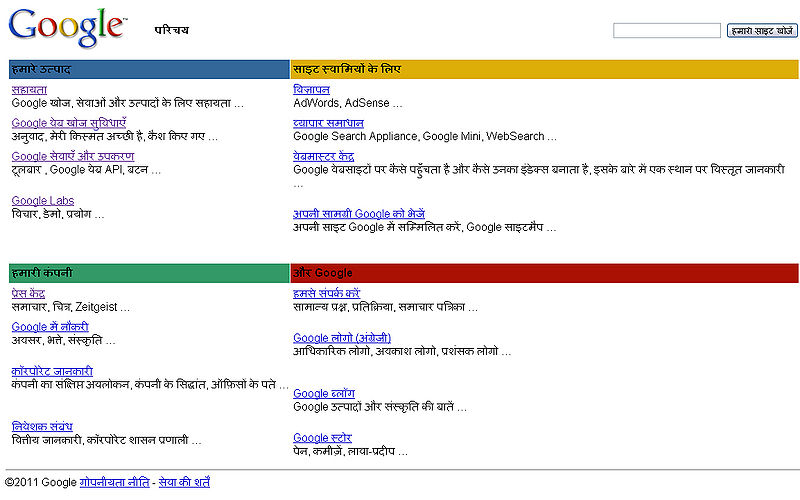Image resolution: width=800 pixels, height=500 pixels.
Task: Open the कॉरपोरेट जानकारी link
Action: point(52,371)
